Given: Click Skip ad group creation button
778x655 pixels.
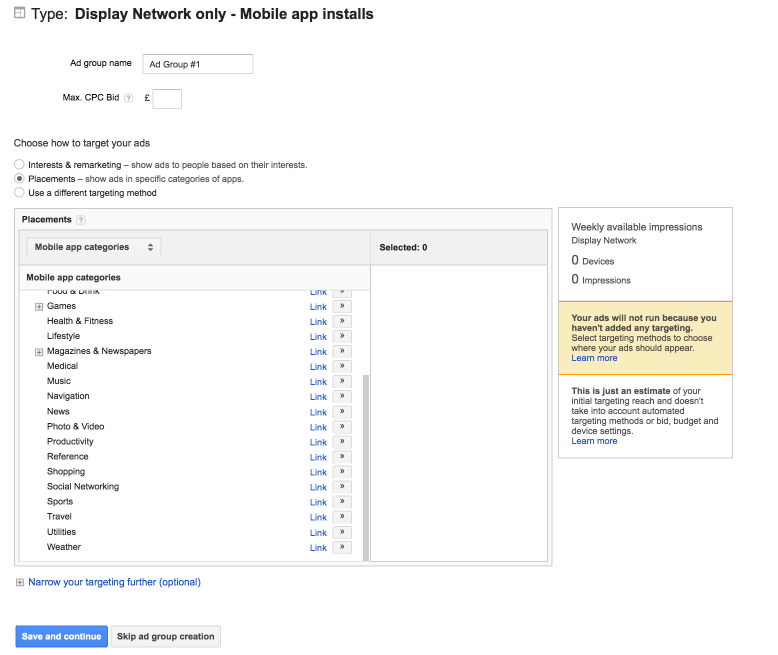Looking at the screenshot, I should click(166, 637).
